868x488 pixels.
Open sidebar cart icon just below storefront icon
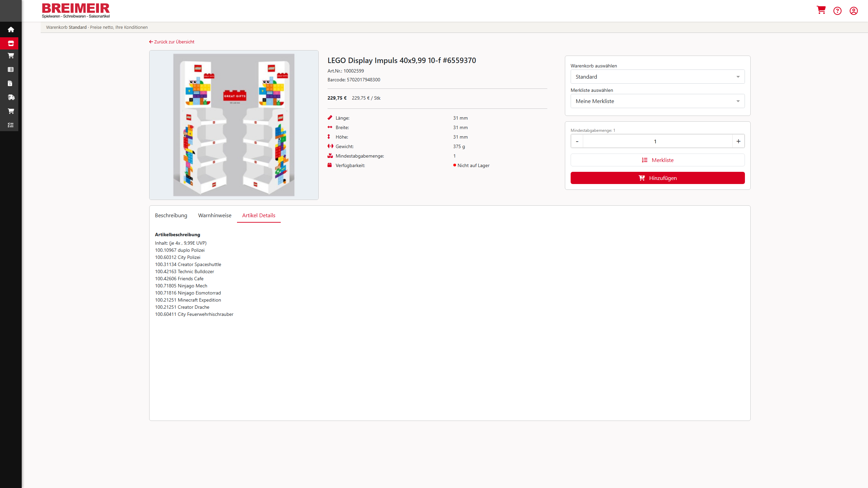pyautogui.click(x=11, y=56)
